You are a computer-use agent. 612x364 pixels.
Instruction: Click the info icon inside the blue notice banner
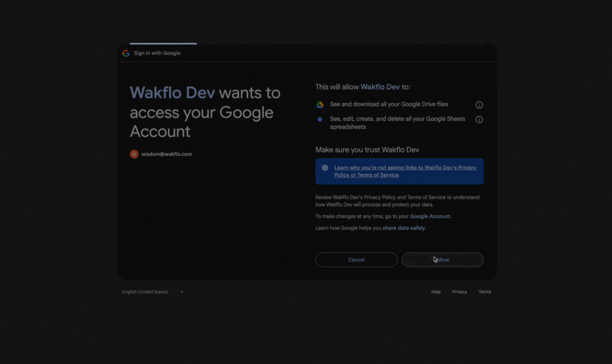pyautogui.click(x=325, y=168)
